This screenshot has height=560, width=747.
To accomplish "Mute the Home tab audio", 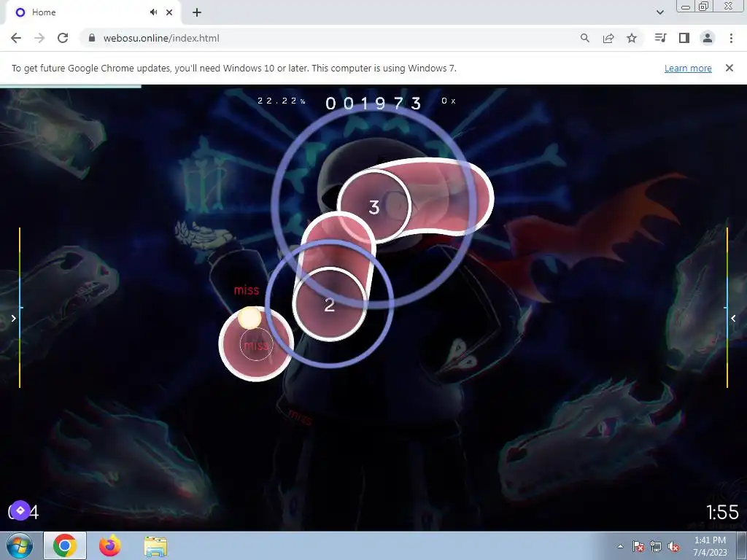I will tap(153, 12).
